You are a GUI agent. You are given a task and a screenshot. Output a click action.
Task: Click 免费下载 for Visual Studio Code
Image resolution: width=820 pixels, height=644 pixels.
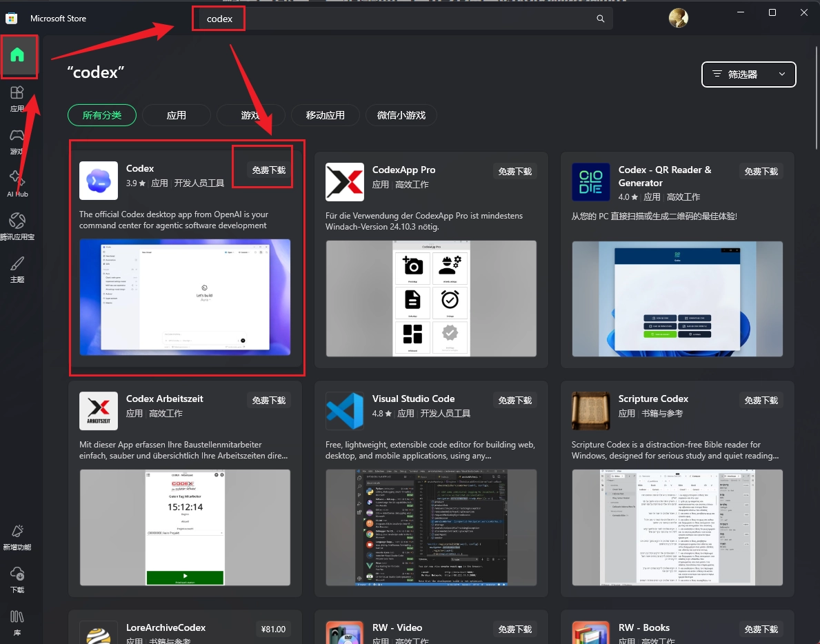[515, 401]
